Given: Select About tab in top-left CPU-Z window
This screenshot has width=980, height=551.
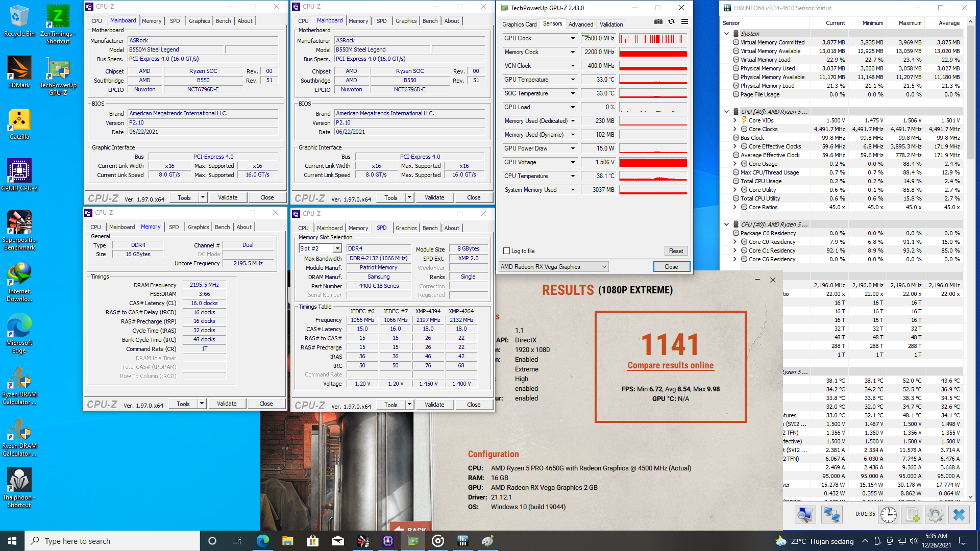Looking at the screenshot, I should point(245,21).
